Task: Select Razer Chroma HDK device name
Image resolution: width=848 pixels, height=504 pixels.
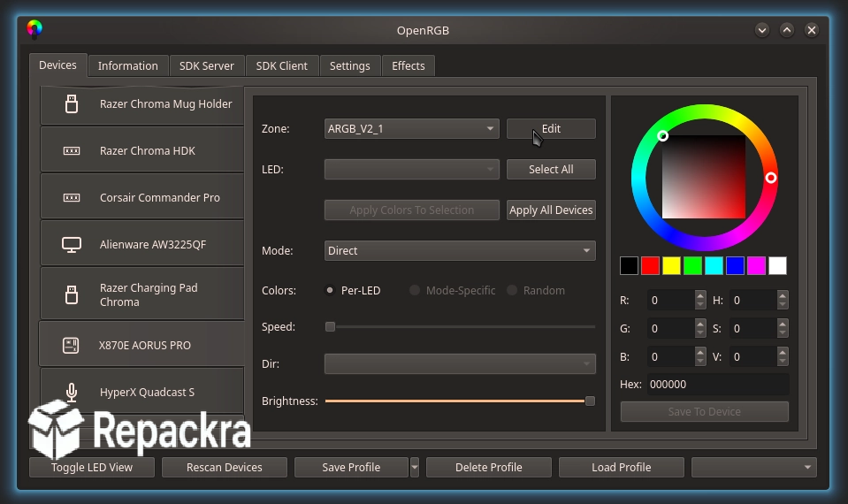Action: click(x=148, y=151)
